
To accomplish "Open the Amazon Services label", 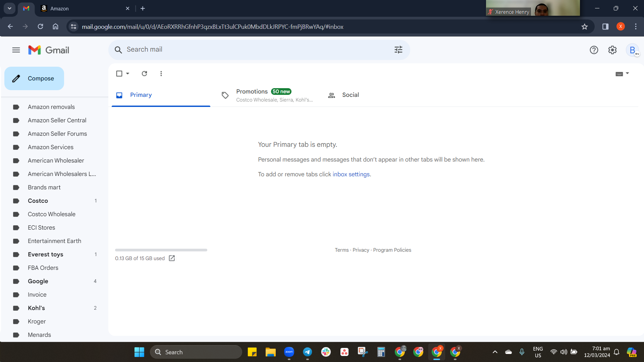I will pos(51,147).
